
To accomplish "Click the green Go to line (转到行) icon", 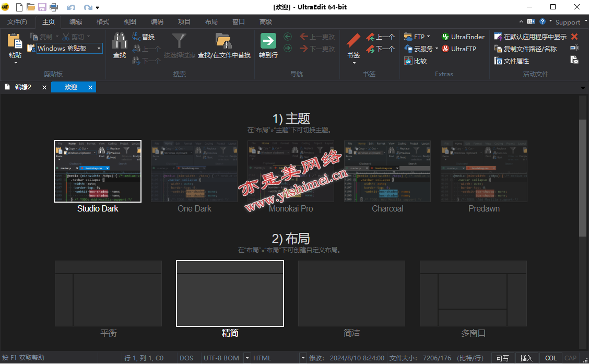I will [268, 41].
